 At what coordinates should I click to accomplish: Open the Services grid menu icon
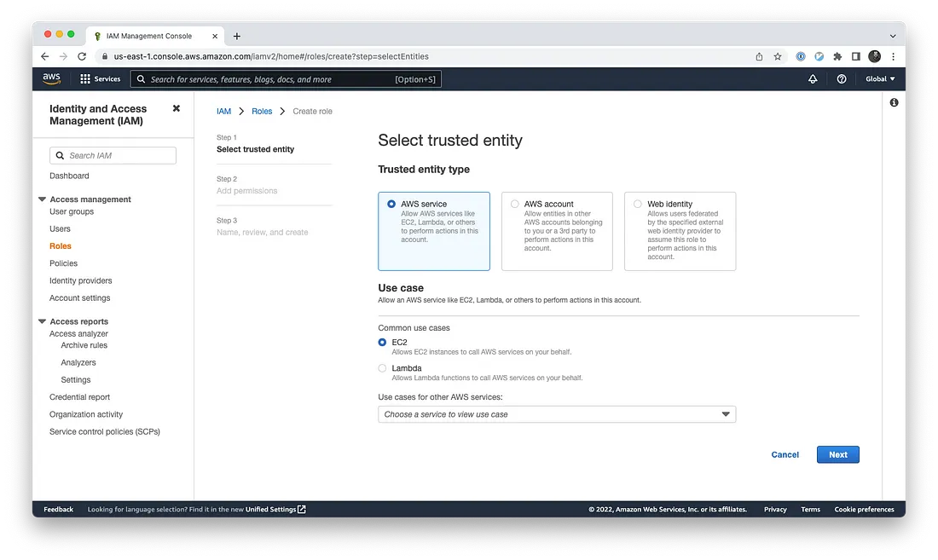(85, 79)
